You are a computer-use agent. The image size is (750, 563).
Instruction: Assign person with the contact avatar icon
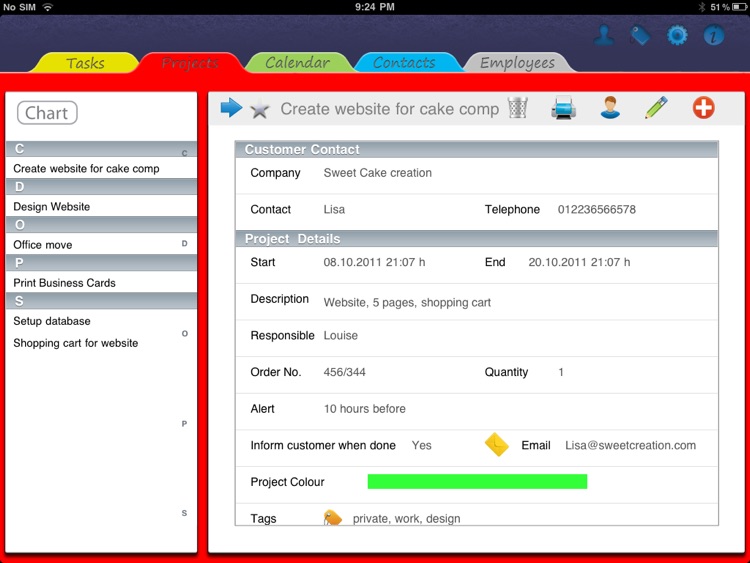pos(610,108)
